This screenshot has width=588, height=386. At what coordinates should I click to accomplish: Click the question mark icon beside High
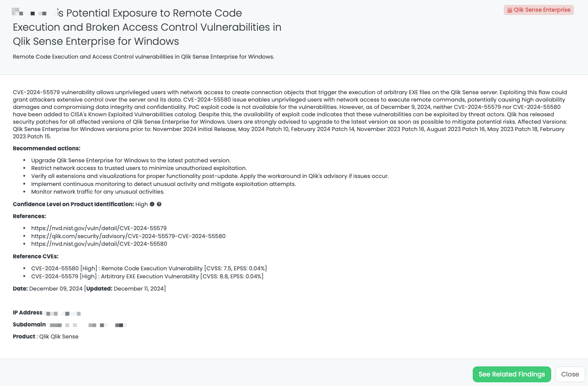pos(159,204)
